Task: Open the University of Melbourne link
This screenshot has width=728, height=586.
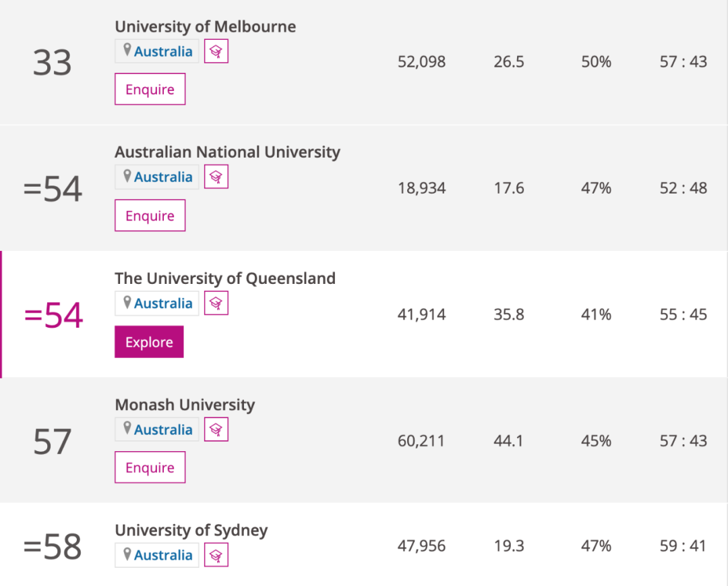Action: click(x=205, y=26)
